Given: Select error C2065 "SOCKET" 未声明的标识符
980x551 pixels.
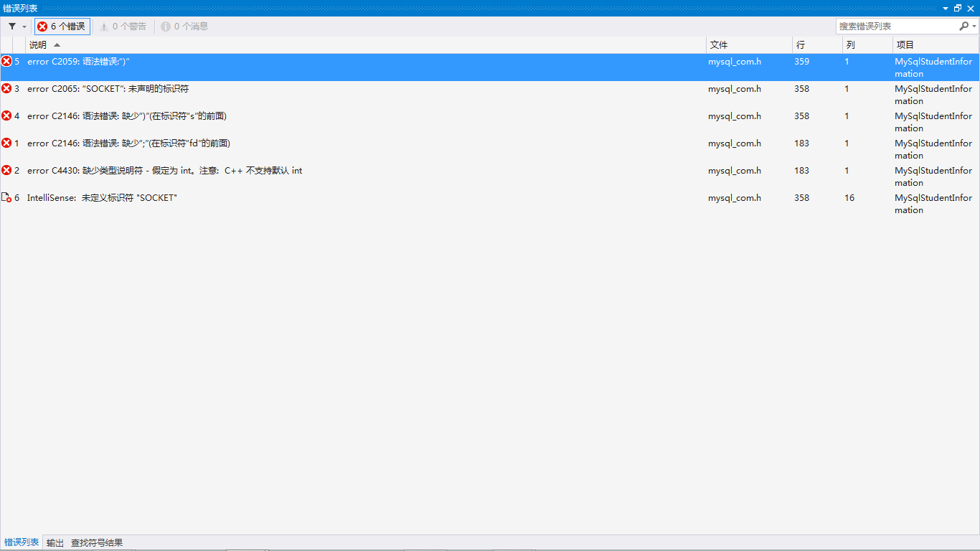Looking at the screenshot, I should (x=490, y=95).
